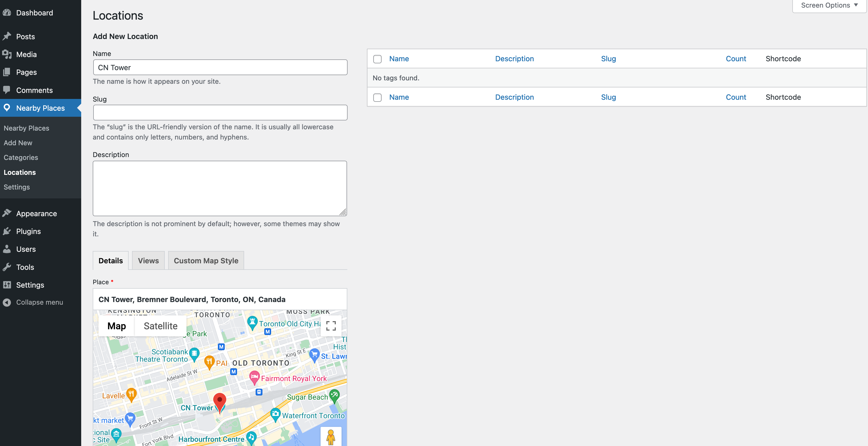Click the Lavelle restaurant map pin
The image size is (868, 446).
click(x=131, y=395)
